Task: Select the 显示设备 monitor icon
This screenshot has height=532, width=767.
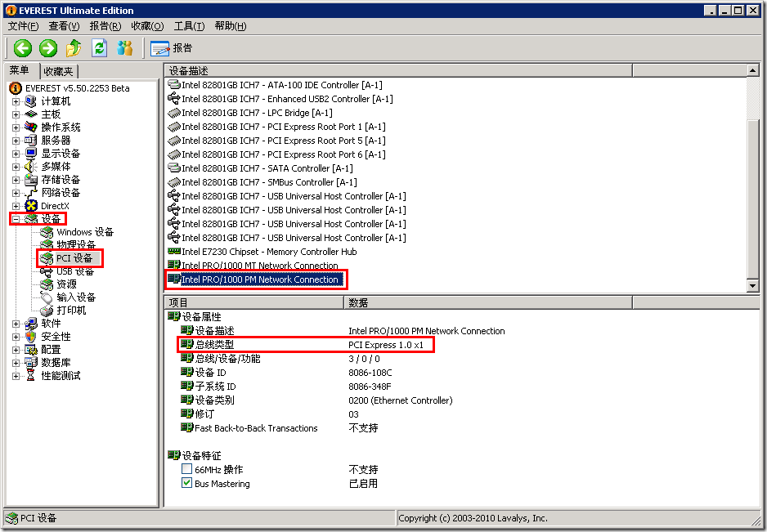Action: click(x=31, y=153)
